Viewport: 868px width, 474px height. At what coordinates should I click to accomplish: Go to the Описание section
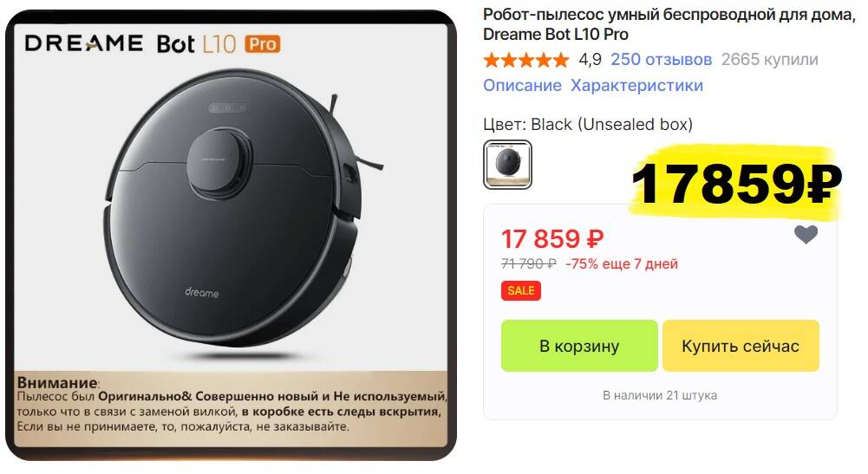coord(522,85)
